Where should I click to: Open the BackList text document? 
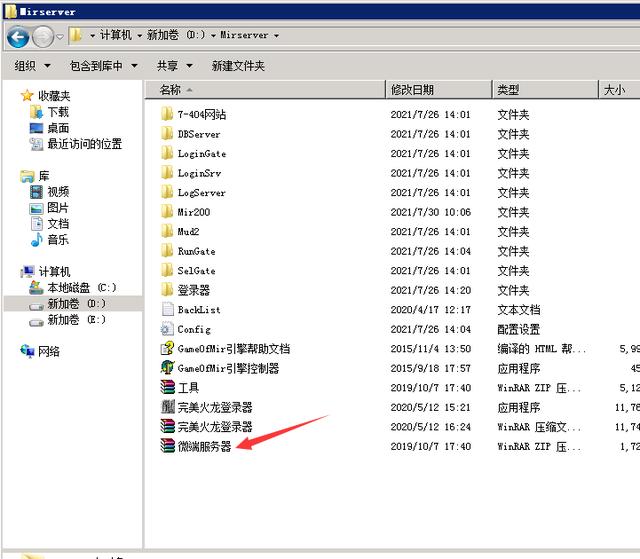click(198, 310)
